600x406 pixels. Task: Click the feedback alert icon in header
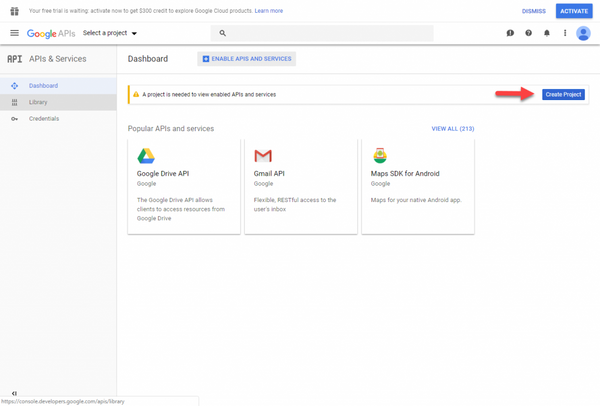click(x=510, y=33)
